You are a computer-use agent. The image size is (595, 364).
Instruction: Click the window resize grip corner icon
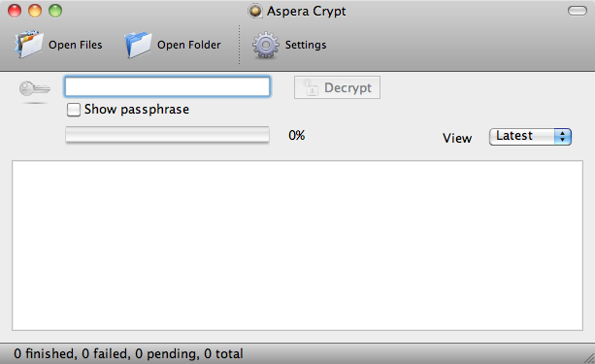(589, 357)
